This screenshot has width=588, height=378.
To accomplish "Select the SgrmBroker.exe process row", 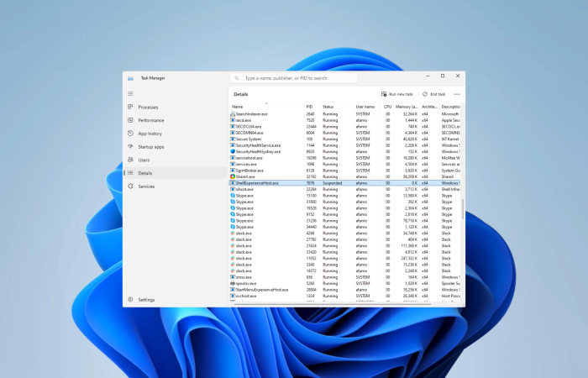I will click(344, 171).
